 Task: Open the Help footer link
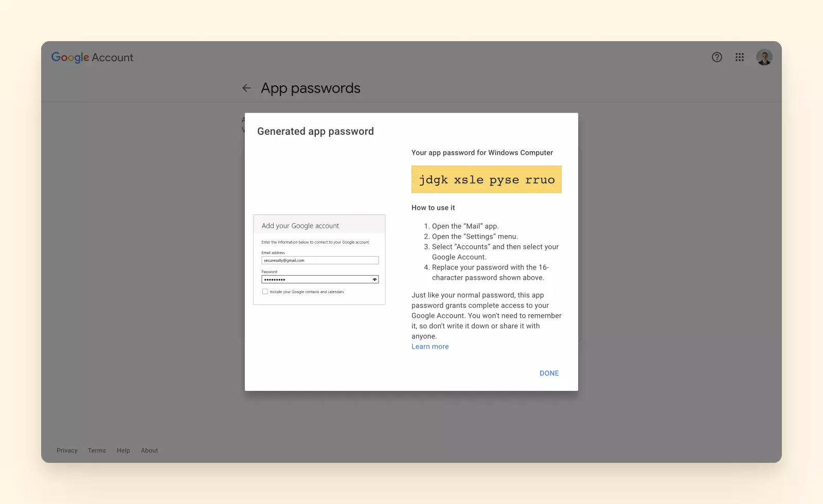point(123,451)
